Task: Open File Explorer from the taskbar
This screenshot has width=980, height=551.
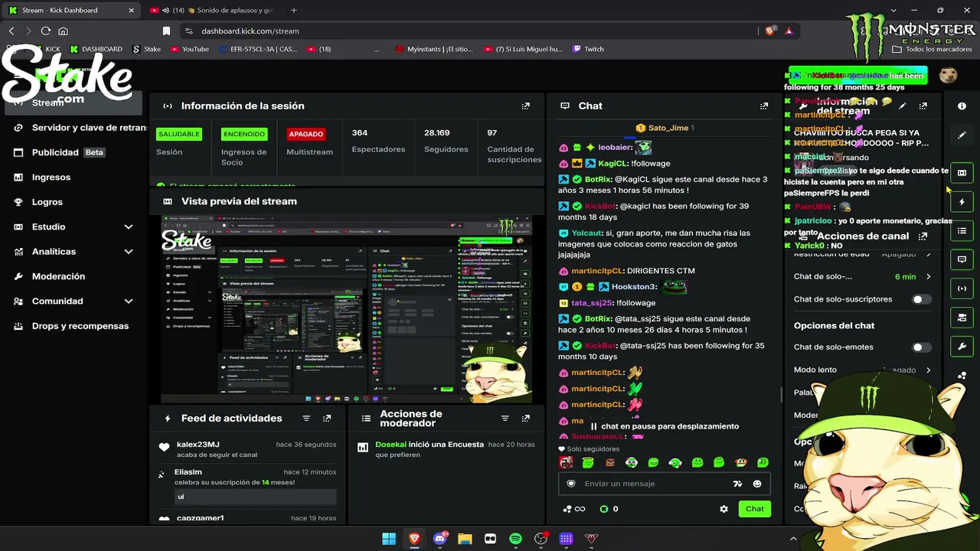Action: [465, 539]
